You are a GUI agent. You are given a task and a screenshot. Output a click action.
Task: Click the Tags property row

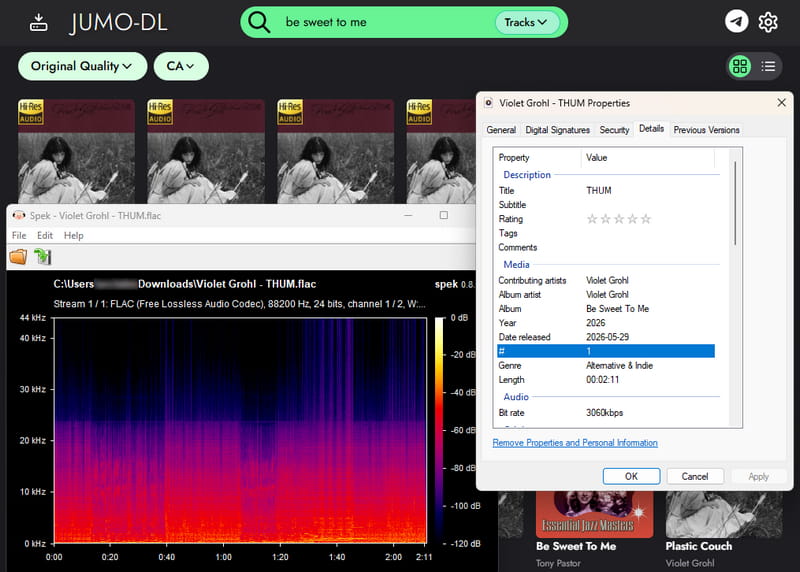pyautogui.click(x=606, y=233)
